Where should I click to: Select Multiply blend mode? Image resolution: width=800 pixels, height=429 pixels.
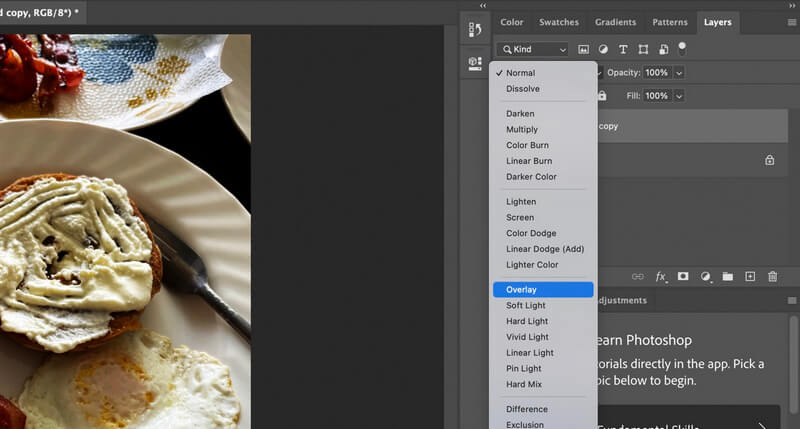coord(522,130)
